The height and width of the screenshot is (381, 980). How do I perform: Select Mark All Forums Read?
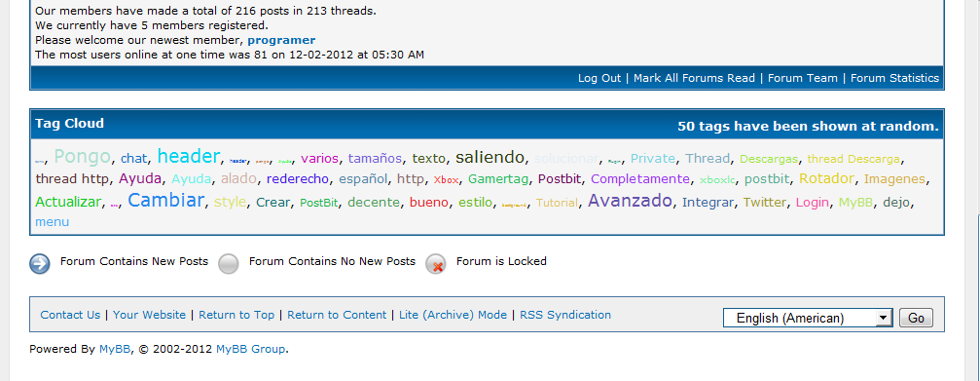click(x=695, y=78)
